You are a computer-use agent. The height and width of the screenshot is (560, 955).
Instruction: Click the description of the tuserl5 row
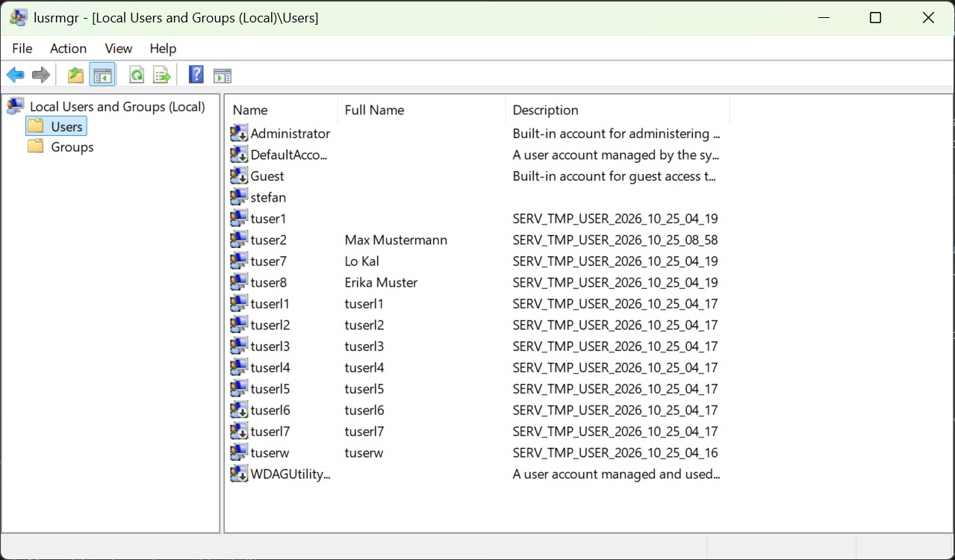(x=615, y=389)
